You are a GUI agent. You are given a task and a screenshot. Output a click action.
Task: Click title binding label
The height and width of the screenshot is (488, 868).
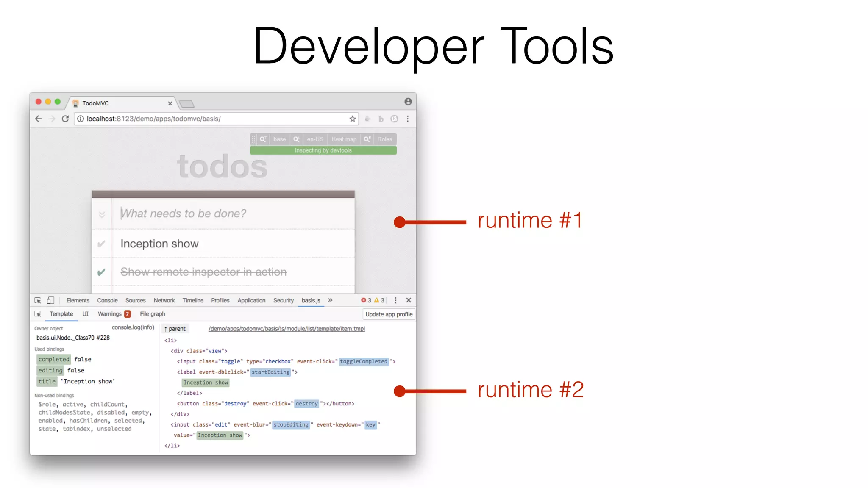tap(47, 381)
